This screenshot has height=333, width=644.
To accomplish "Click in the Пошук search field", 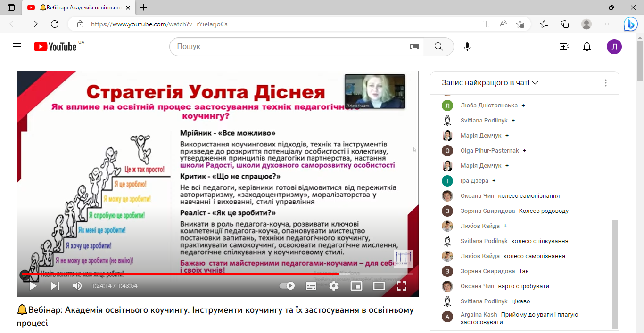I will (288, 47).
